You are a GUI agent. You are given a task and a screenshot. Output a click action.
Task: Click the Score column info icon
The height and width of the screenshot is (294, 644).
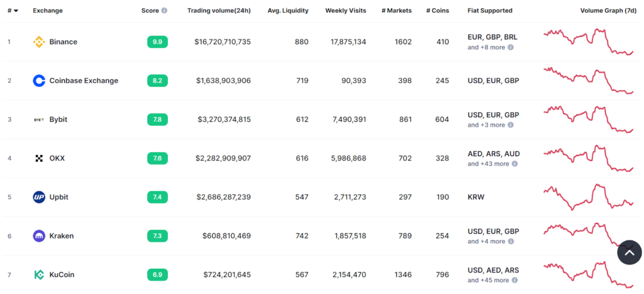tap(164, 11)
